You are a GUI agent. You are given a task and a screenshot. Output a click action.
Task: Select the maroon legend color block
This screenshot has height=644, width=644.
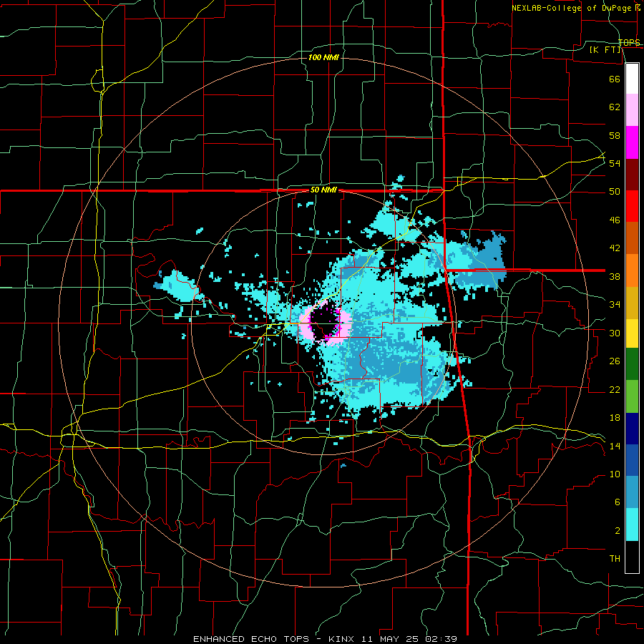coord(632,174)
